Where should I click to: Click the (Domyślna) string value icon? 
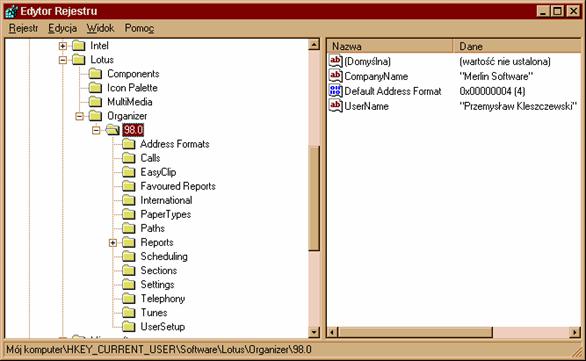coord(336,61)
